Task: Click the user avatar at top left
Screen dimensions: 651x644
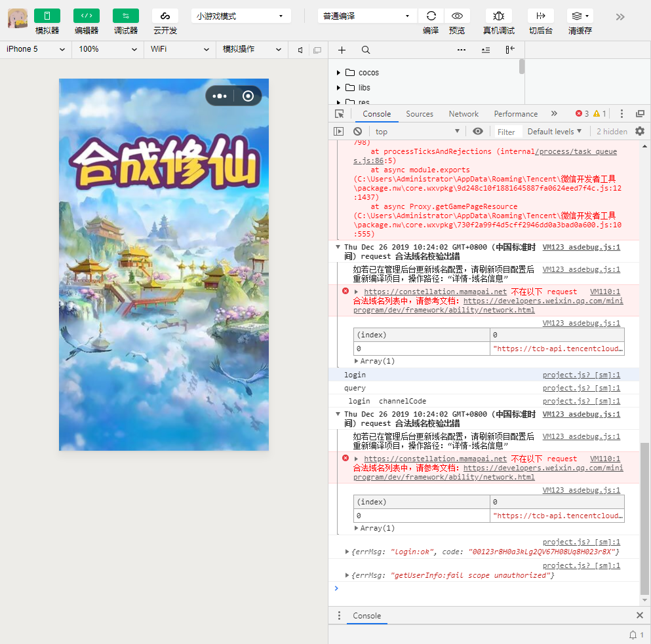Action: click(18, 18)
